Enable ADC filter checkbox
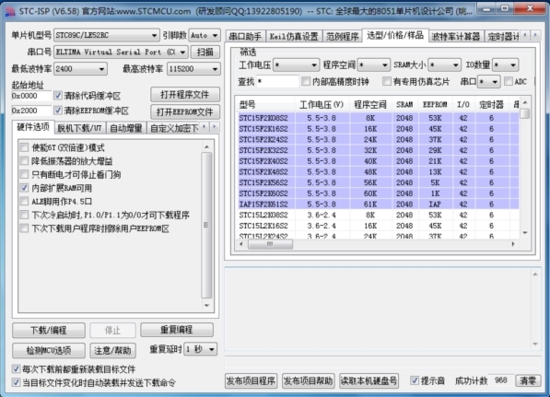Viewport: 550px width, 397px height. 508,81
